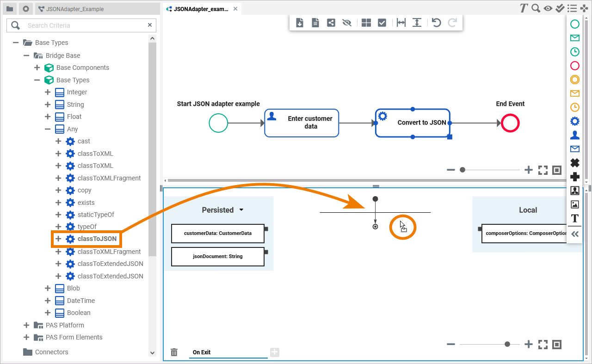Click the delete trash icon in the bottom panel
Viewport: 592px width, 364px height.
[x=174, y=352]
